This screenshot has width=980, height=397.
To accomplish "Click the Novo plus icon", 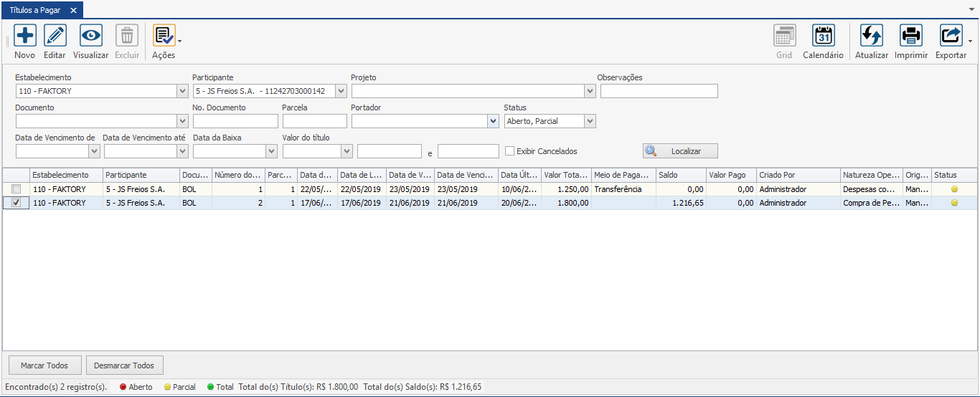I will 25,35.
